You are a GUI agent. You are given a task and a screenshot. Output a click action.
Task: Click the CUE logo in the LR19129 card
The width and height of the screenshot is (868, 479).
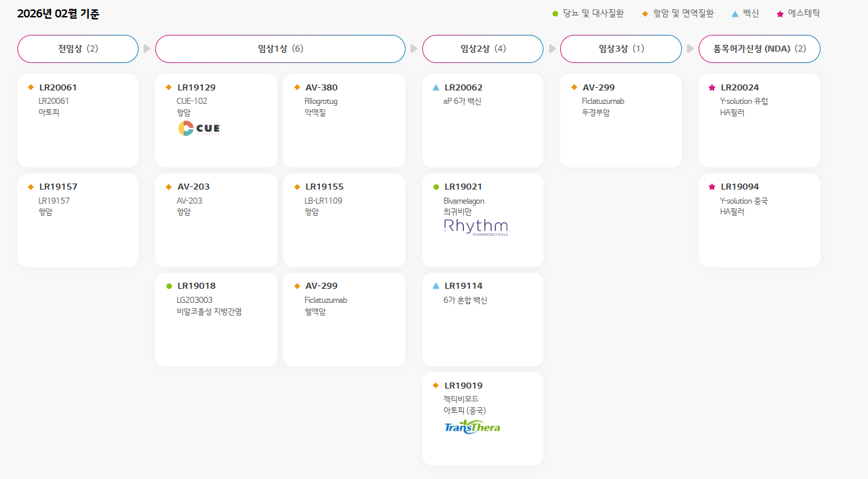199,129
